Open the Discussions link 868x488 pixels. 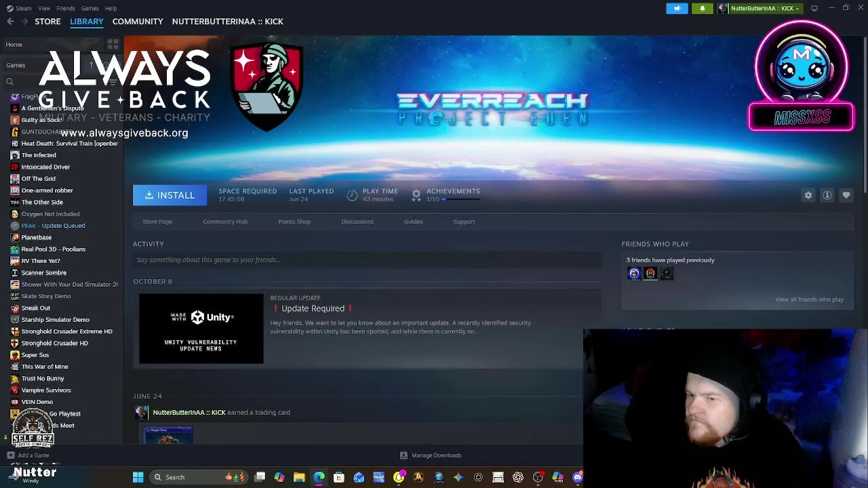357,222
